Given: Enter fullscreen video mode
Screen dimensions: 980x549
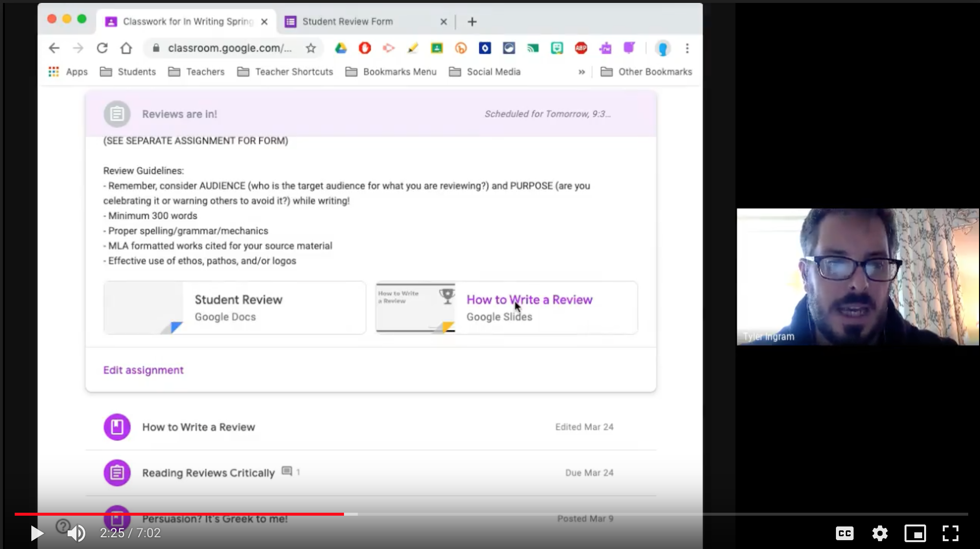Looking at the screenshot, I should coord(950,533).
